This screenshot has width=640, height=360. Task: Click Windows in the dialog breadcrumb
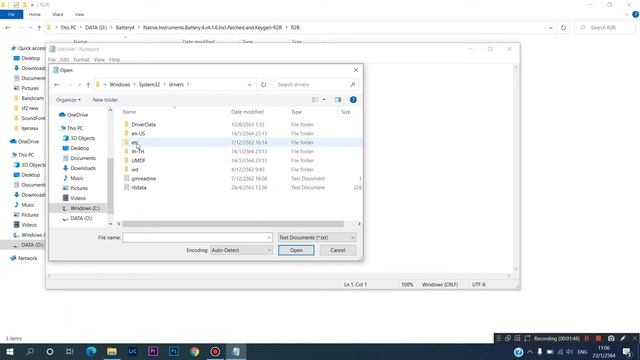point(120,84)
